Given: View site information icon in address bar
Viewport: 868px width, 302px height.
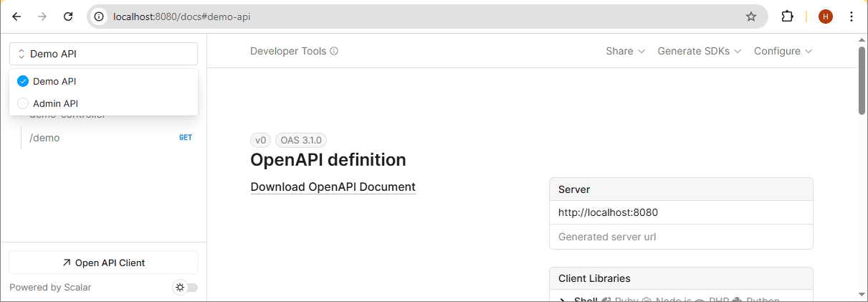Looking at the screenshot, I should [x=100, y=16].
